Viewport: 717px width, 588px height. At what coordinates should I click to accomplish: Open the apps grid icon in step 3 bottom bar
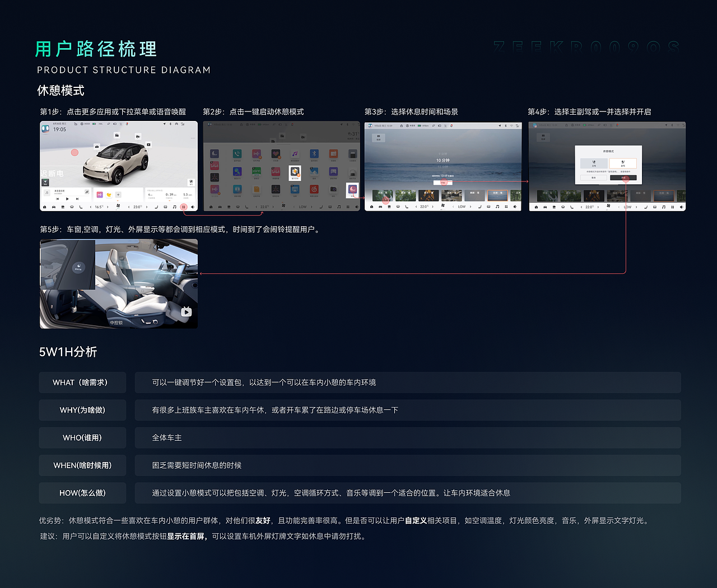(506, 207)
